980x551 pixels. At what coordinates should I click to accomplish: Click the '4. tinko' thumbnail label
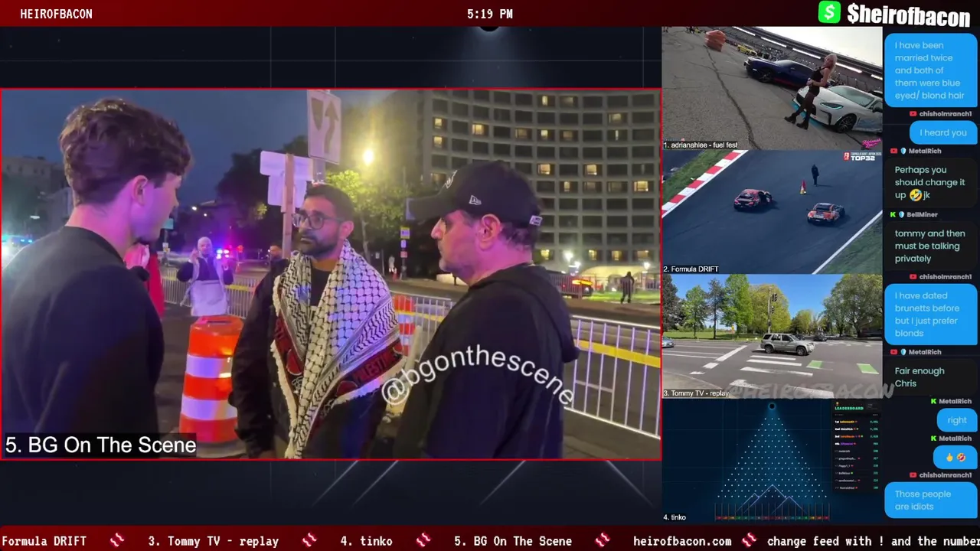click(675, 517)
